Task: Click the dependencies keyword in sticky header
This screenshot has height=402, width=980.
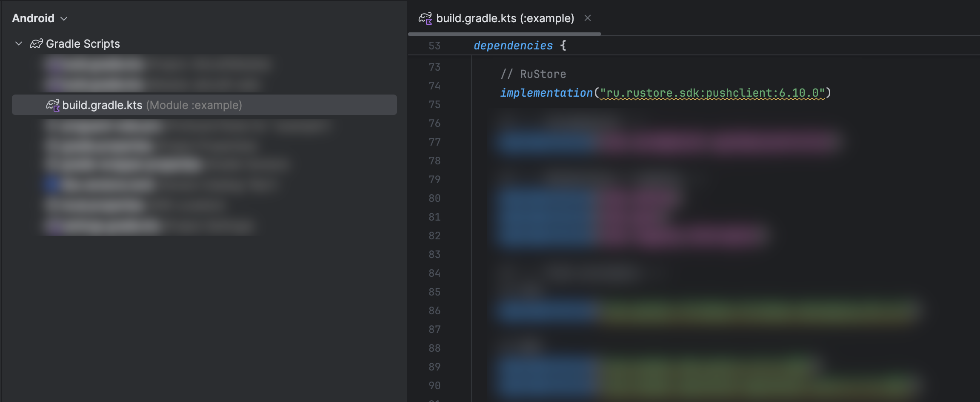Action: tap(513, 46)
